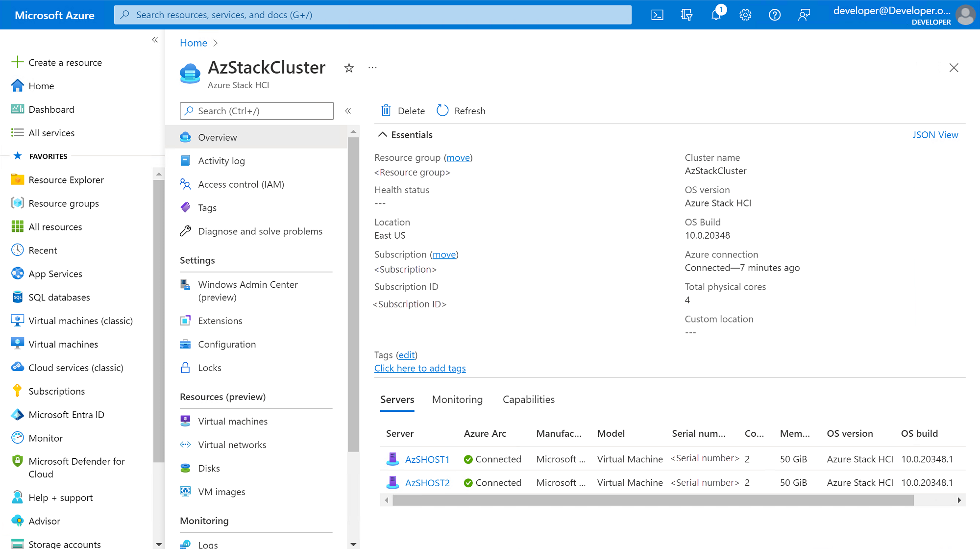
Task: Click the JSON View link
Action: coord(935,135)
